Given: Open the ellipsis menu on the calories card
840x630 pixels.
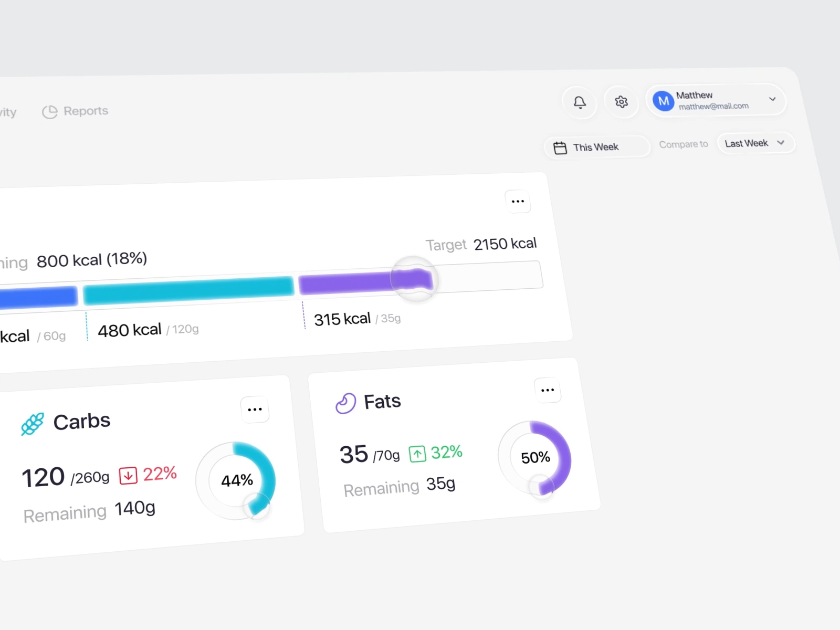Looking at the screenshot, I should click(x=518, y=201).
